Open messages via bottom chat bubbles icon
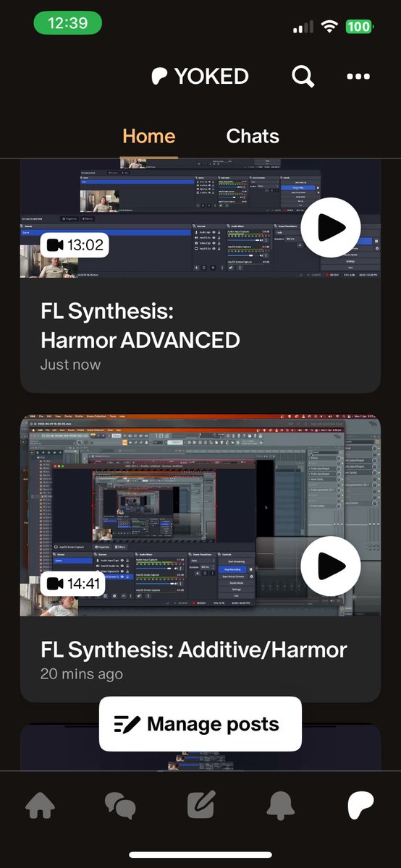 (x=120, y=805)
